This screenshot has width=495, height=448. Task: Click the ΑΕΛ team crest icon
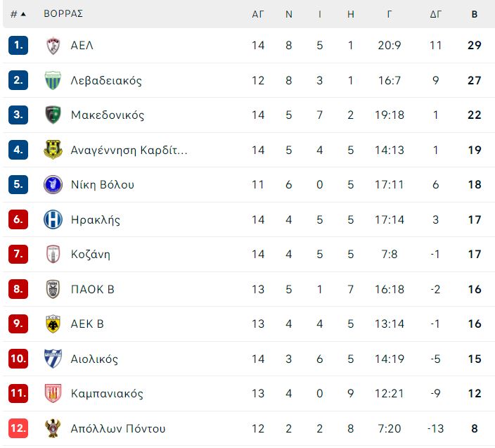53,46
